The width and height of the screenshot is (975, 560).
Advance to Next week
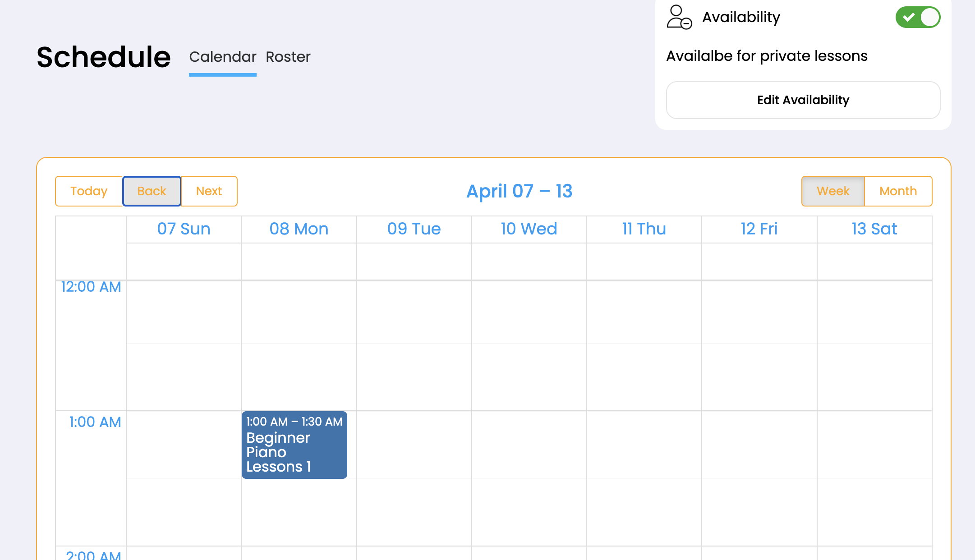coord(209,191)
